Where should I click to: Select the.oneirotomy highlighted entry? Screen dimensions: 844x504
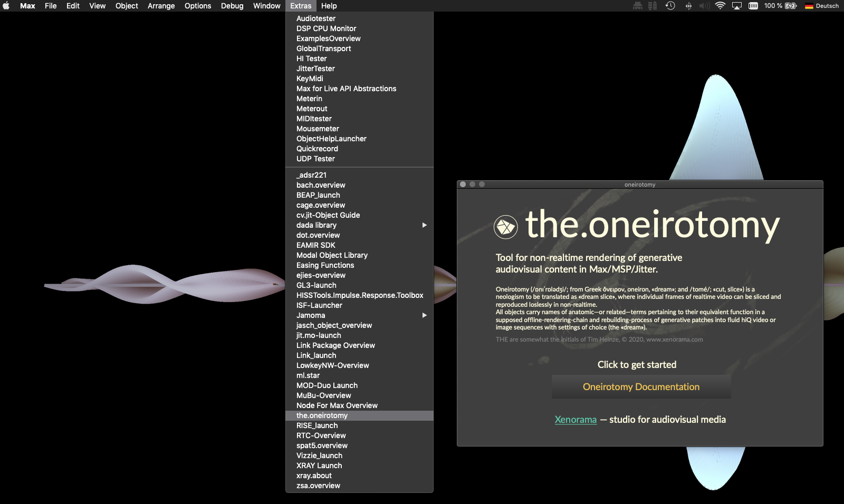click(x=359, y=415)
